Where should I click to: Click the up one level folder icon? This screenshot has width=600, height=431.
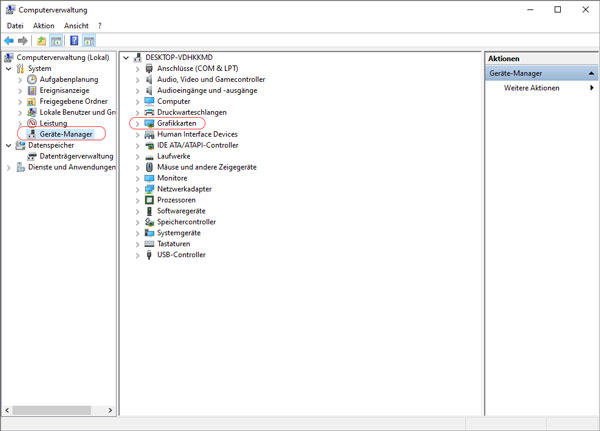click(x=42, y=41)
